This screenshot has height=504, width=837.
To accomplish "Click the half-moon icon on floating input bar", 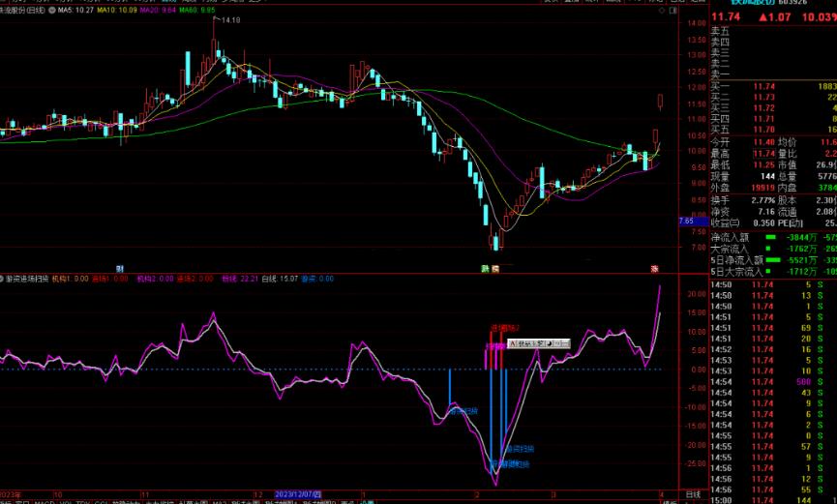I will (x=550, y=343).
